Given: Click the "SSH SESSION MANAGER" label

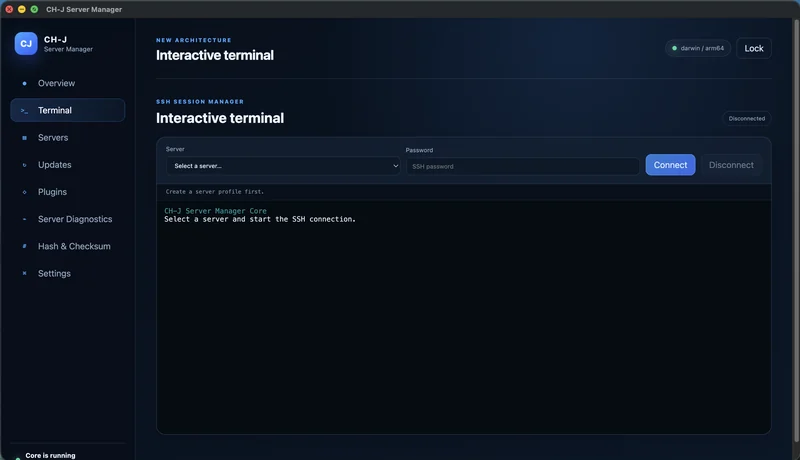Looking at the screenshot, I should pos(200,101).
